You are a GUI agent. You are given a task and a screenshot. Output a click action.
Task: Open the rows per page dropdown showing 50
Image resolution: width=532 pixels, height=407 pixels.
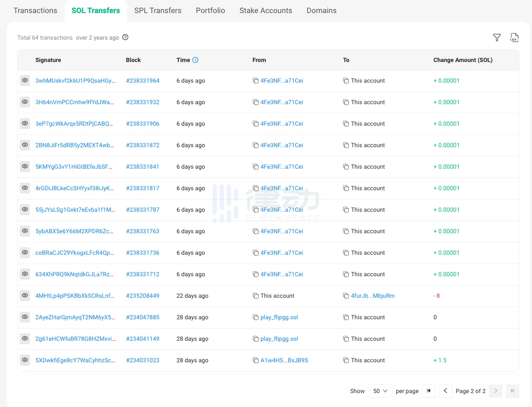click(x=380, y=391)
